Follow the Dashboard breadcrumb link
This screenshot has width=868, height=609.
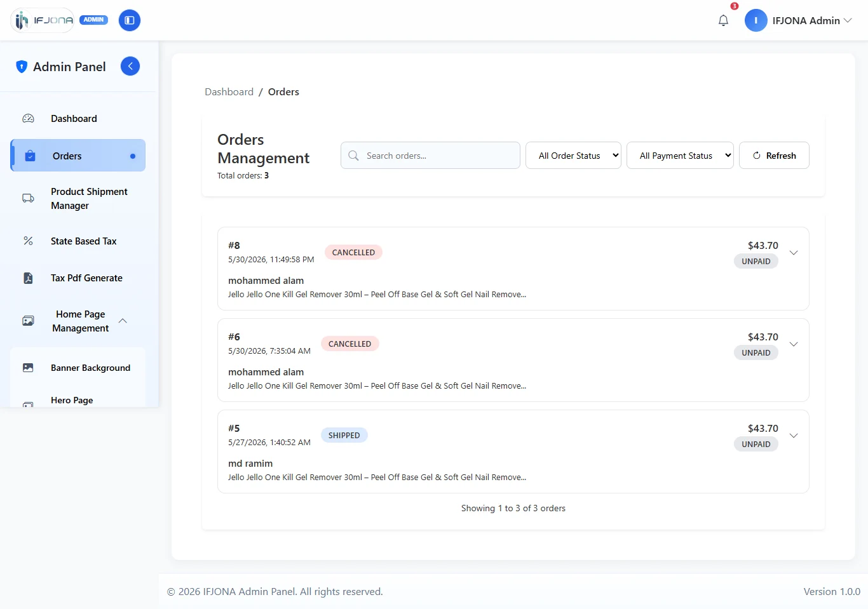click(229, 92)
